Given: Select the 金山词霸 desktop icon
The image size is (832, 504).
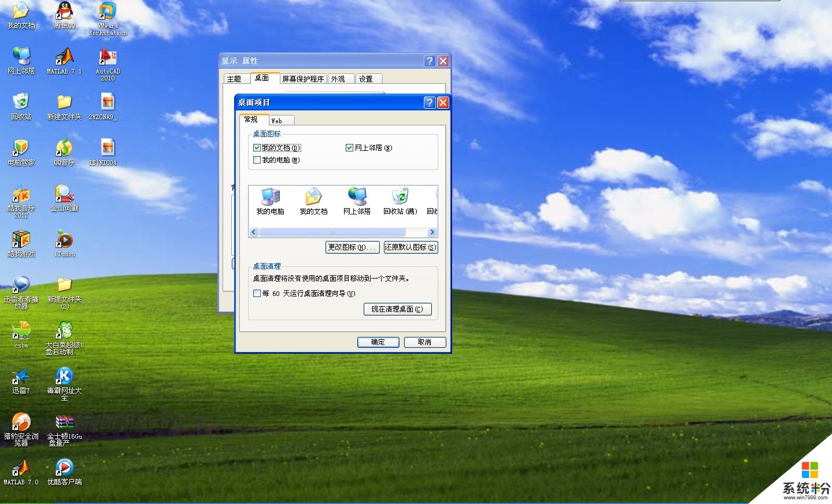Looking at the screenshot, I should point(64,198).
